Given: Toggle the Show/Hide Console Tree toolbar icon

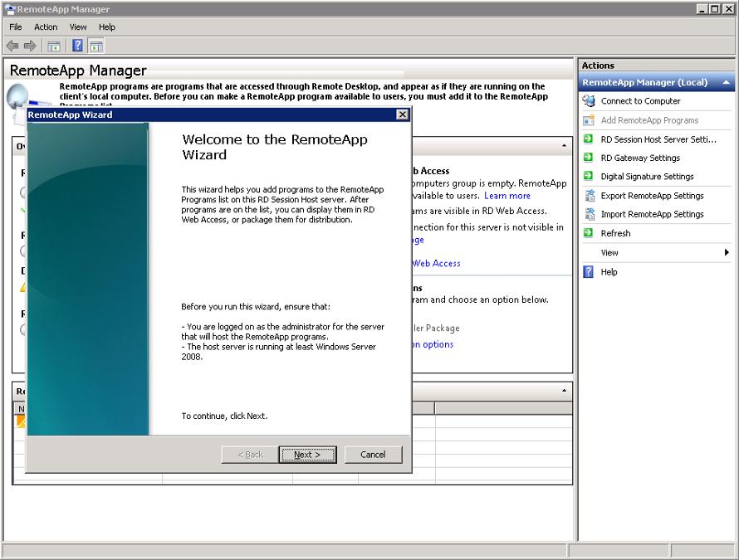Looking at the screenshot, I should click(54, 46).
